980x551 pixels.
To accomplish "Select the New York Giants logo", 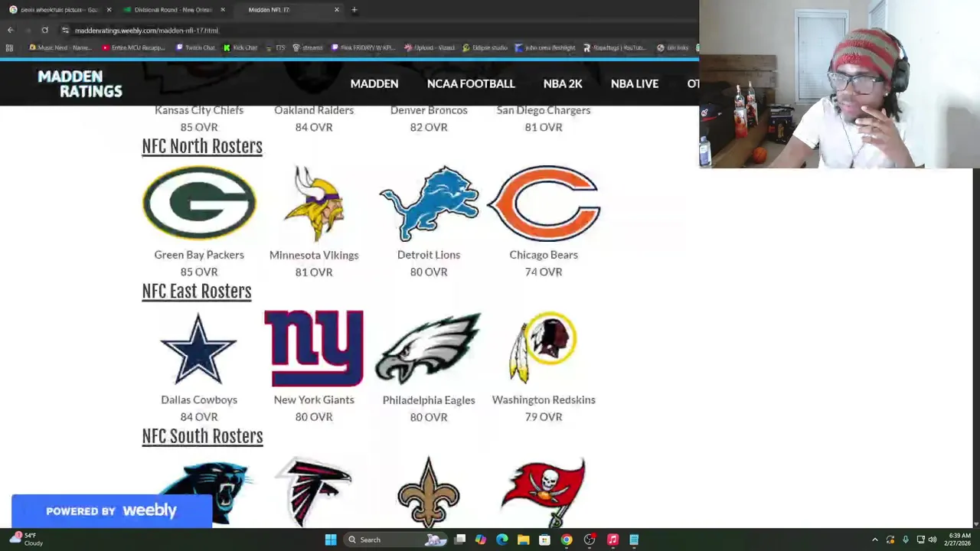I will [x=314, y=348].
